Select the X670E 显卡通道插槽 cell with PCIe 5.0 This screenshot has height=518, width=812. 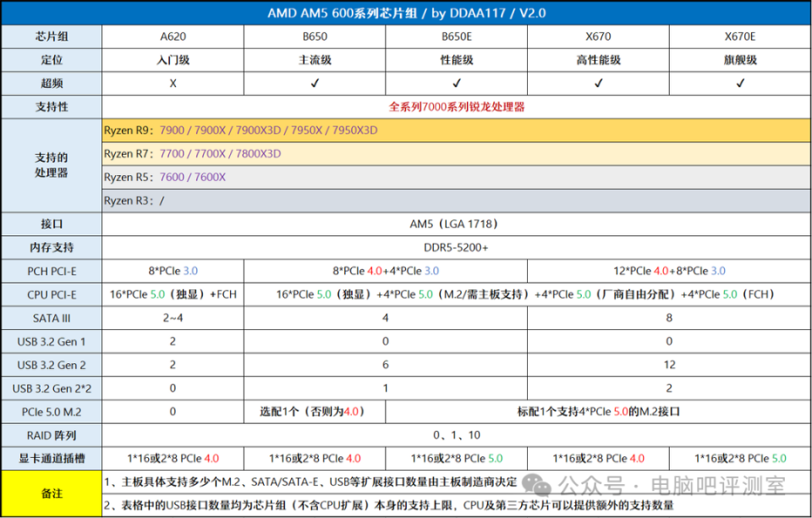pos(740,459)
